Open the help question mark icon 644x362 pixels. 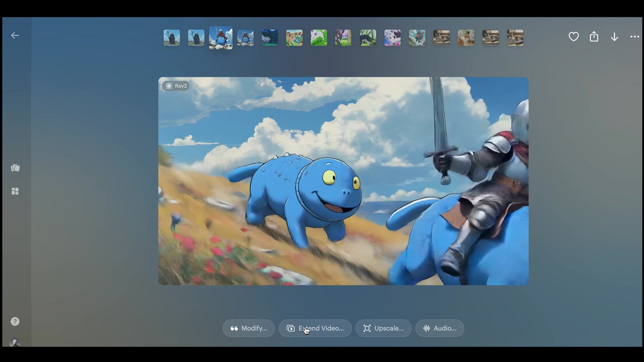click(15, 321)
